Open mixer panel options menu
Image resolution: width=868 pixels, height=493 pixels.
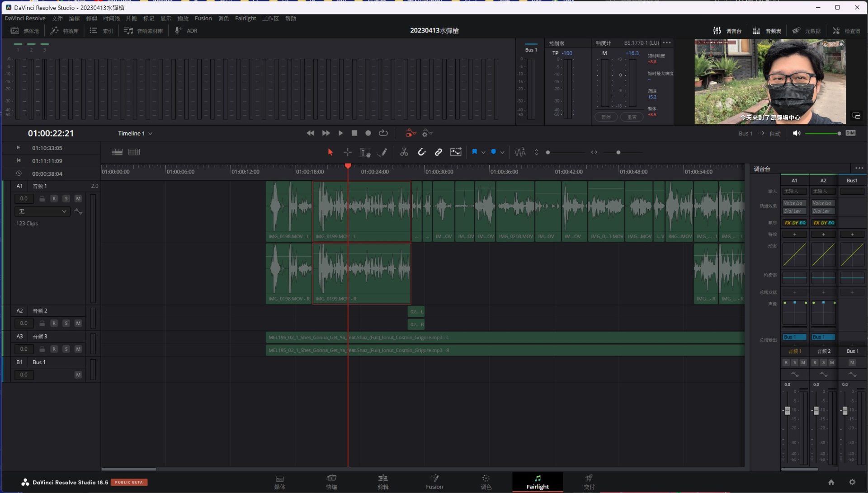click(x=859, y=169)
